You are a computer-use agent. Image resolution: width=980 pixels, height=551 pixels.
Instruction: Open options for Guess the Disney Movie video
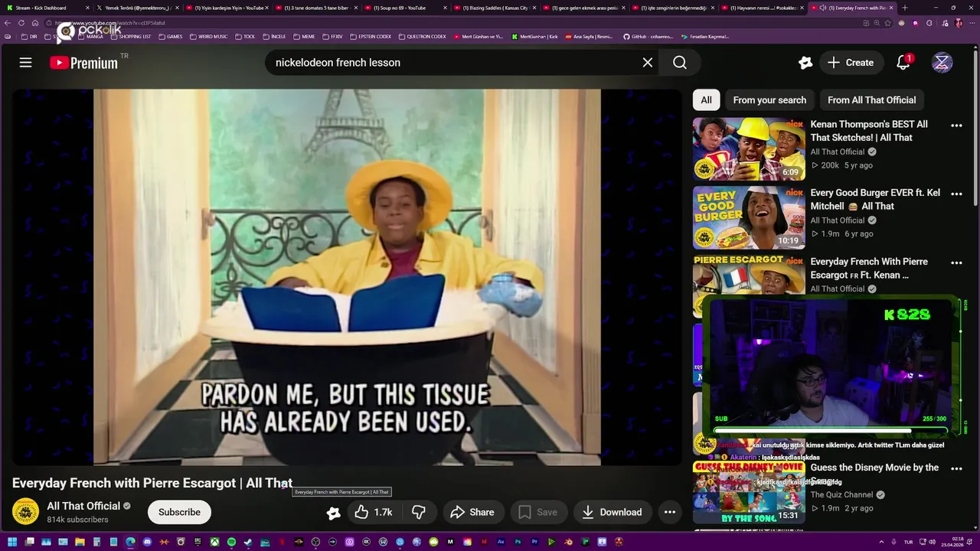point(956,468)
